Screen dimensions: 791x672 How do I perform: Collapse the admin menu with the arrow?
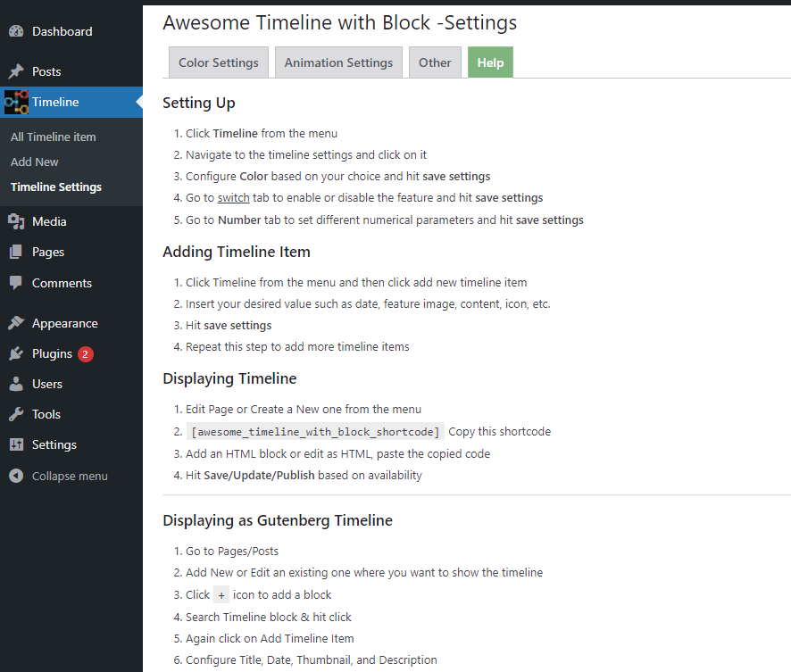pyautogui.click(x=16, y=476)
